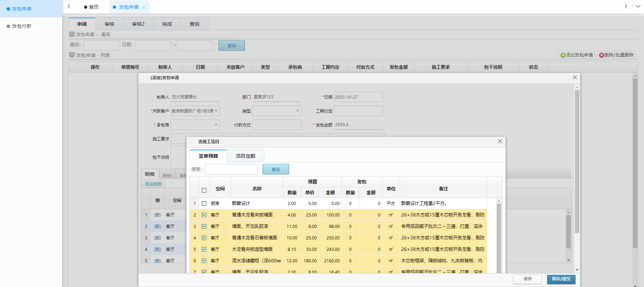644x287 pixels.
Task: Toggle the select-all checkbox in table header
Action: (204, 190)
